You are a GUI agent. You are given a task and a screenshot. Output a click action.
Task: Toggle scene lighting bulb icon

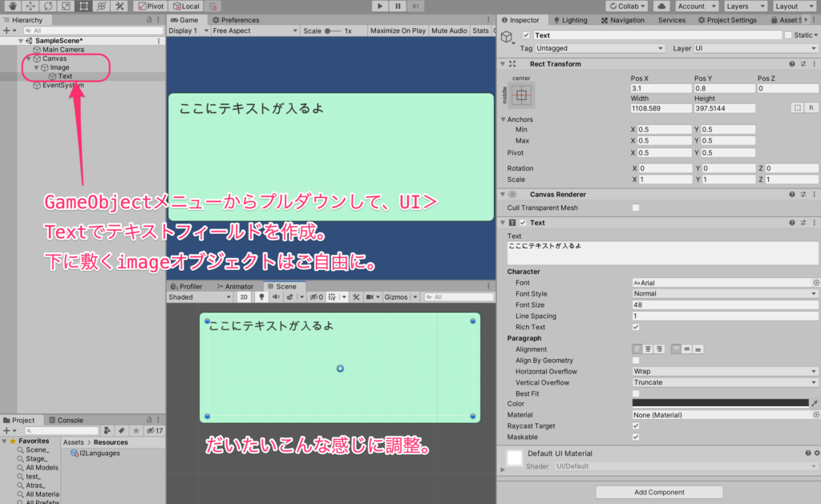(261, 297)
